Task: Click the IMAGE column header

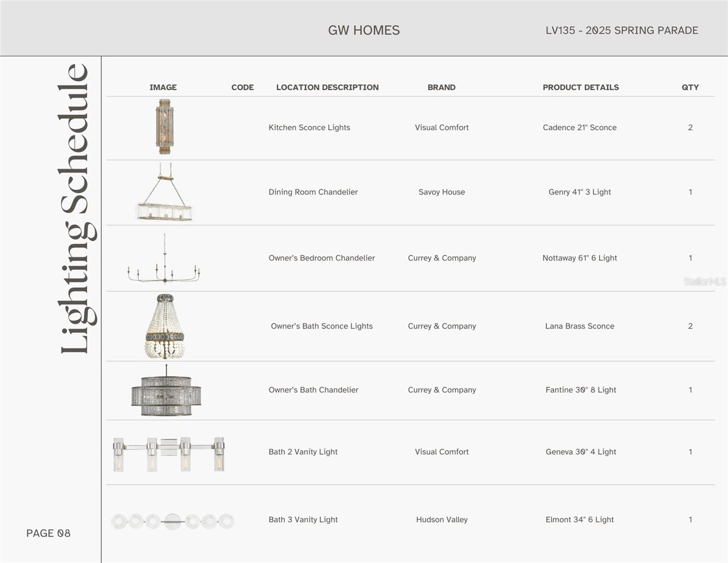Action: [163, 87]
